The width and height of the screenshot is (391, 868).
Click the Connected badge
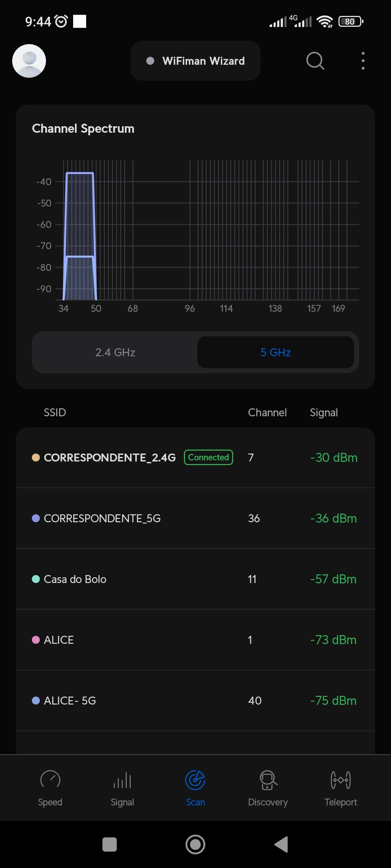pos(209,458)
